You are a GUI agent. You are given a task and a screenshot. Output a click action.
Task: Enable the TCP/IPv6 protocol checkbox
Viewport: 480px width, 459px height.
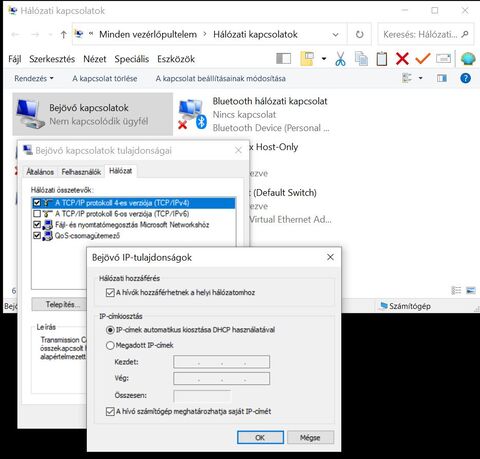tap(37, 214)
